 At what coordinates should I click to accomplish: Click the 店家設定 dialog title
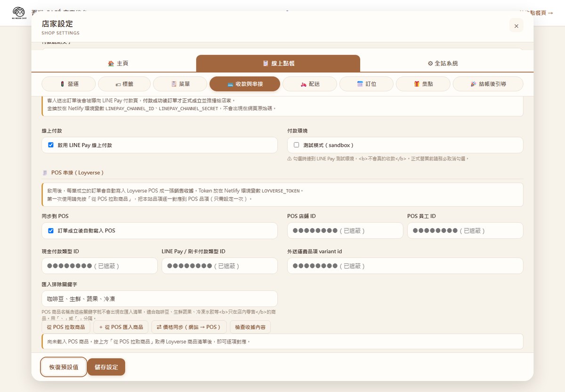pos(57,24)
